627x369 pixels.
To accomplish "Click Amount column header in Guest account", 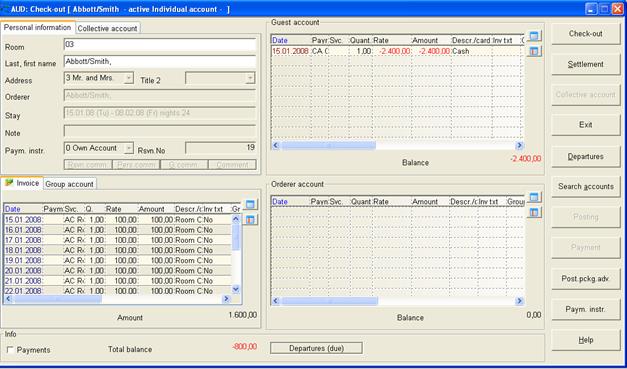I will coord(431,40).
